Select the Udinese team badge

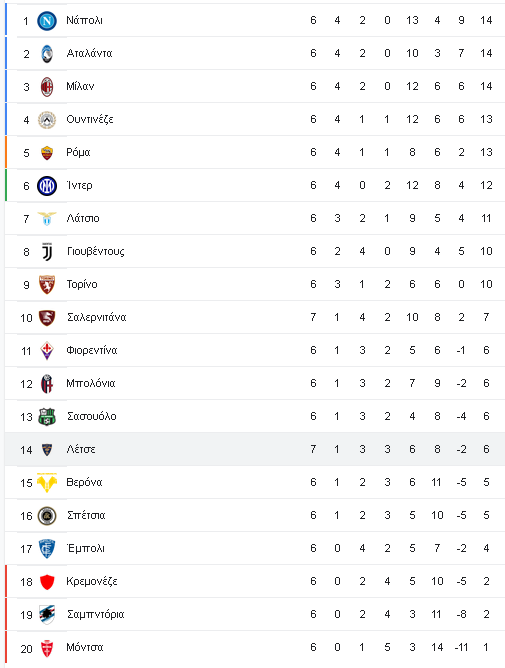[x=47, y=120]
